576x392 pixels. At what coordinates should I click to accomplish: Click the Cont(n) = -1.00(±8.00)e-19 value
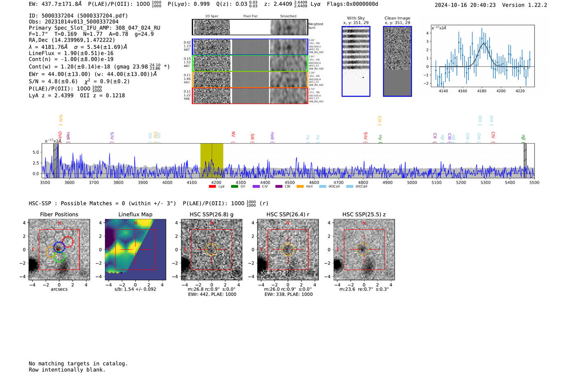tap(71, 59)
